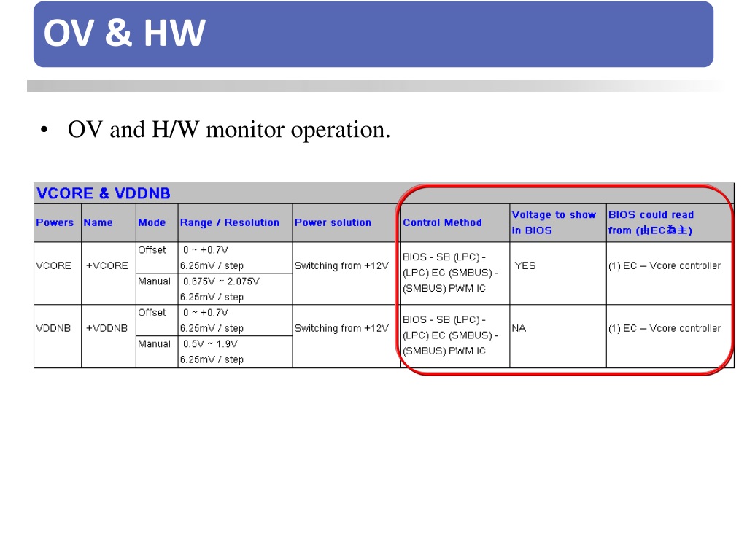Image resolution: width=747 pixels, height=560 pixels.
Task: Click the 'VDDNB' cell in Powers column
Action: [x=53, y=328]
